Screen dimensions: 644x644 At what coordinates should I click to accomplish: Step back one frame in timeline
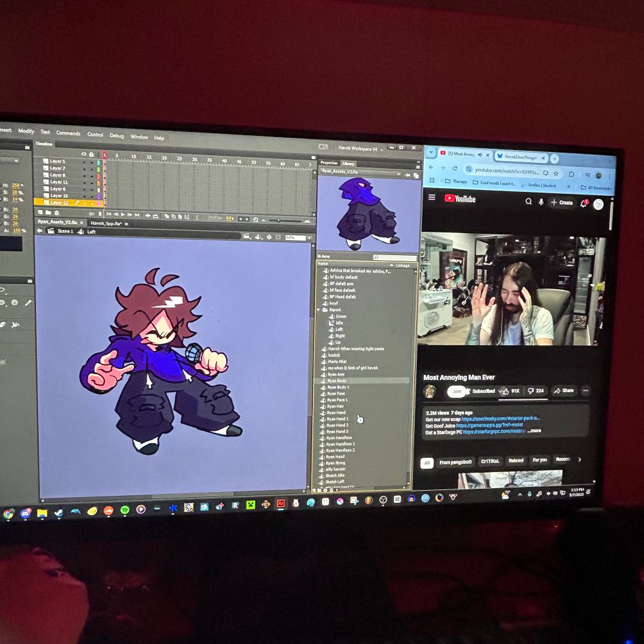[116, 214]
